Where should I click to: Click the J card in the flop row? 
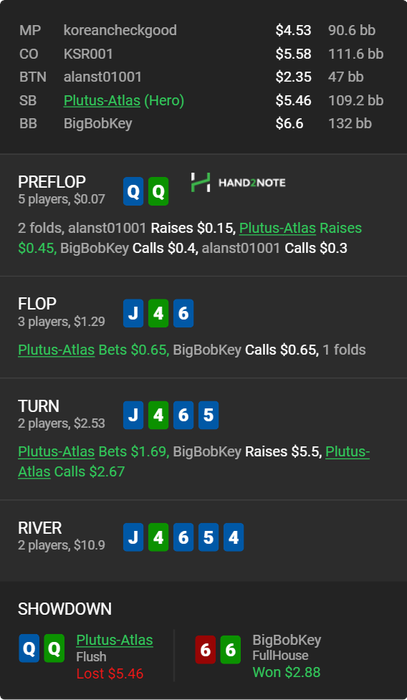133,313
